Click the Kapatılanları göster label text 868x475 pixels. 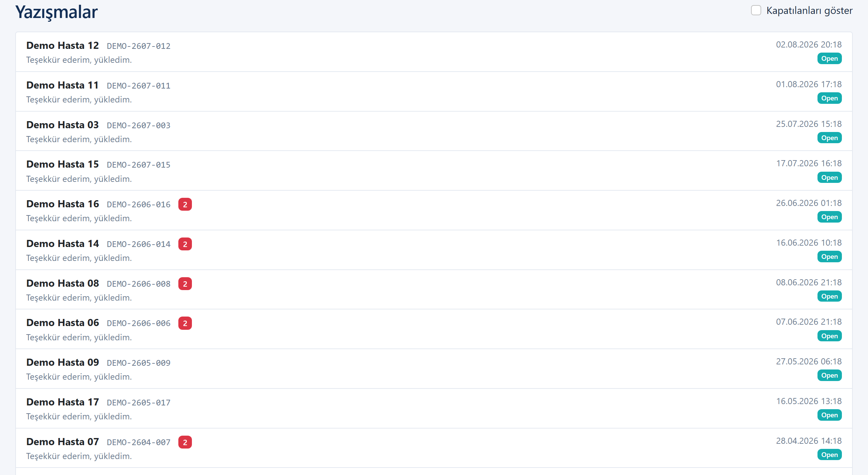[x=809, y=11]
